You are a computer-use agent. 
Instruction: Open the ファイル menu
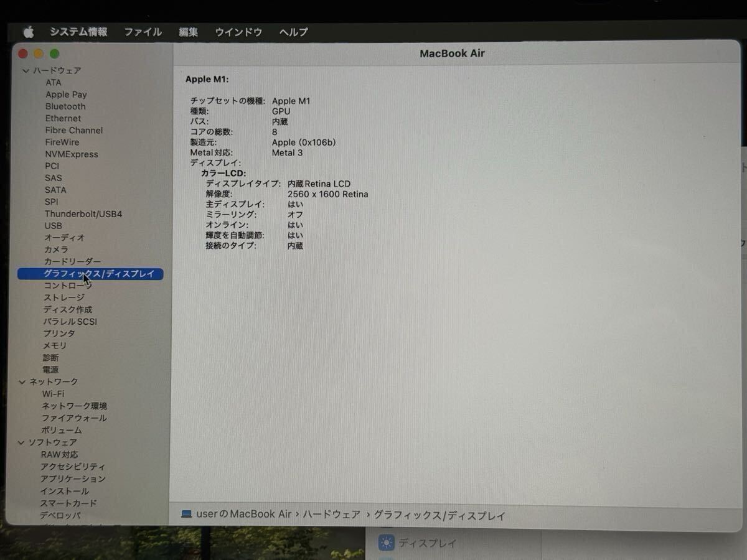click(143, 32)
